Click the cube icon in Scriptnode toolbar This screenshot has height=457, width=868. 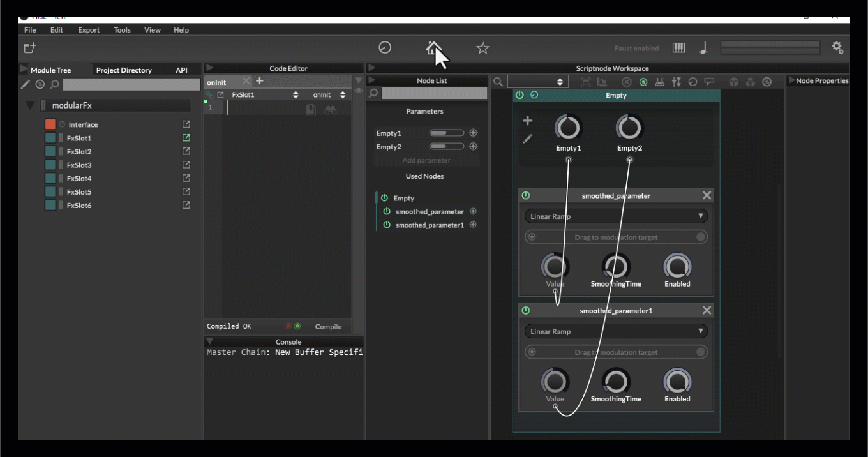pos(734,82)
